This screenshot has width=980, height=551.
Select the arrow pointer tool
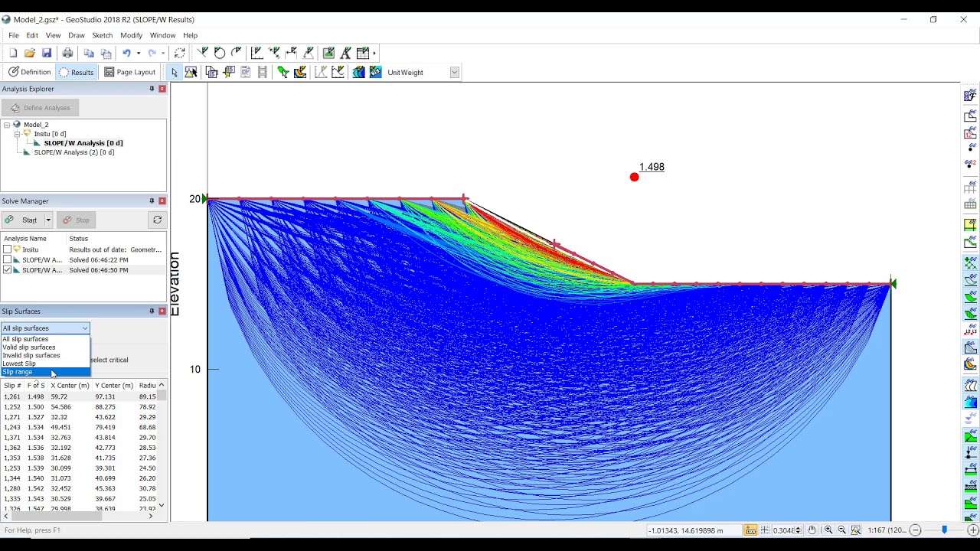click(175, 72)
